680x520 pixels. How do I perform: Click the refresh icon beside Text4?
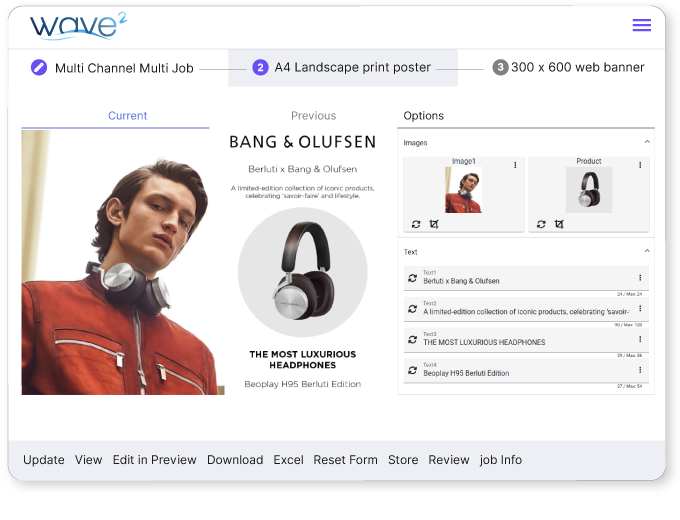(x=412, y=370)
